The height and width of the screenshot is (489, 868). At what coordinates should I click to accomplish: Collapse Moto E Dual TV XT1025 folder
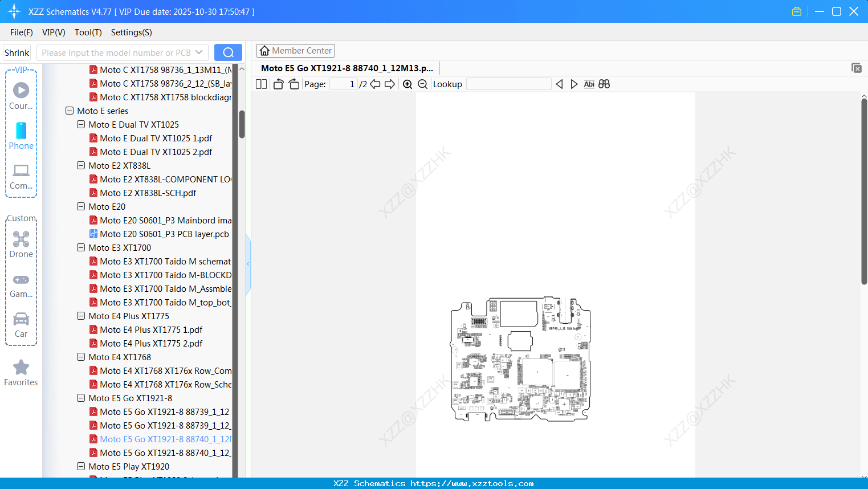pos(81,125)
